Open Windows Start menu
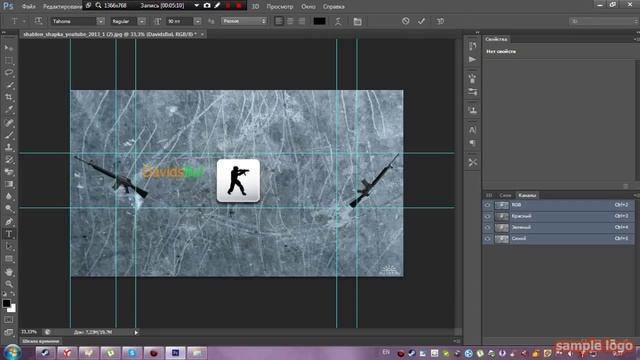640x360 pixels. pos(13,352)
